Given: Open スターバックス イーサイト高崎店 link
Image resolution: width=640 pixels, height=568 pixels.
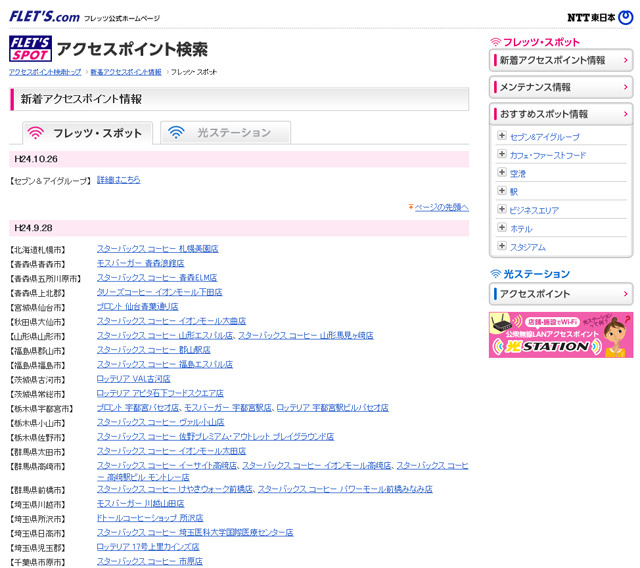Looking at the screenshot, I should tap(167, 466).
